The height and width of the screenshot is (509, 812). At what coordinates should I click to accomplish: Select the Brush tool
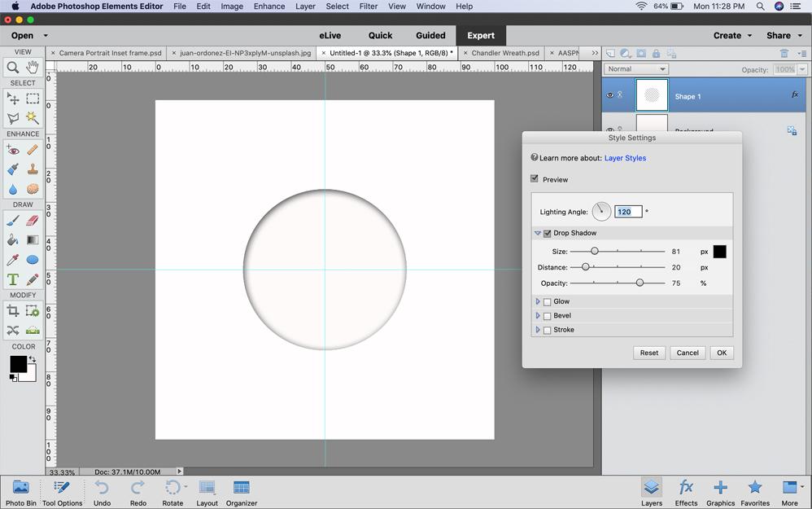[13, 221]
